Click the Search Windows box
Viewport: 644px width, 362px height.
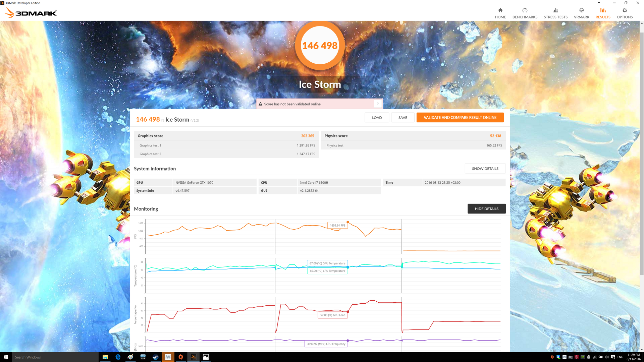tap(55, 357)
